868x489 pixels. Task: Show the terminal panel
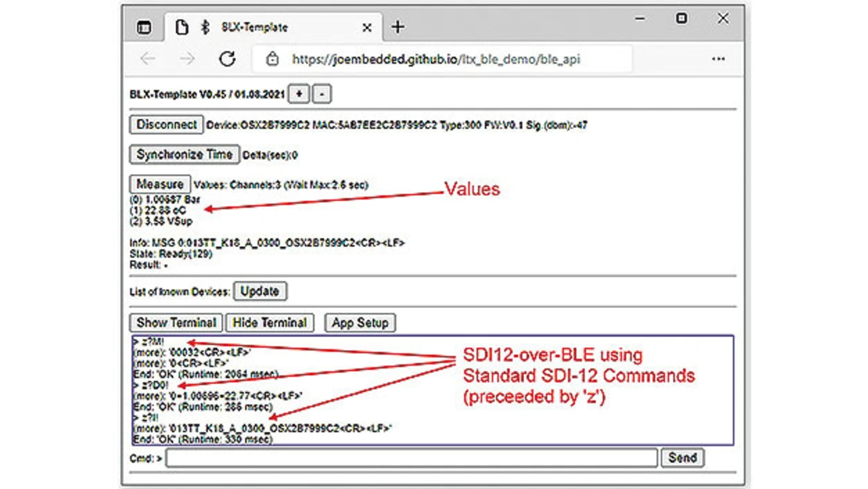pos(176,323)
